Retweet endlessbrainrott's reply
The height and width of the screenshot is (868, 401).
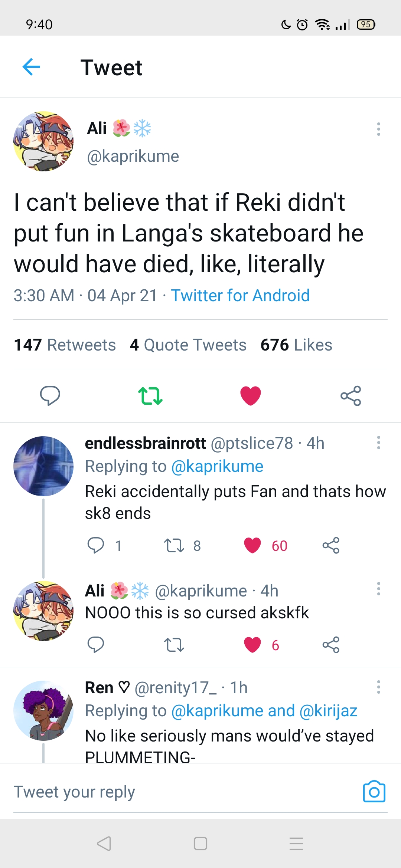tap(174, 546)
